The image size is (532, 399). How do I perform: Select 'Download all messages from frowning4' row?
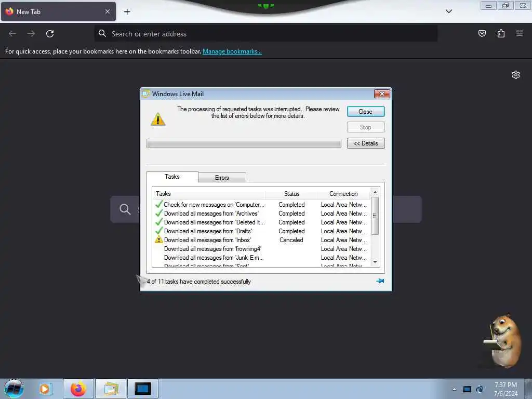[261, 249]
